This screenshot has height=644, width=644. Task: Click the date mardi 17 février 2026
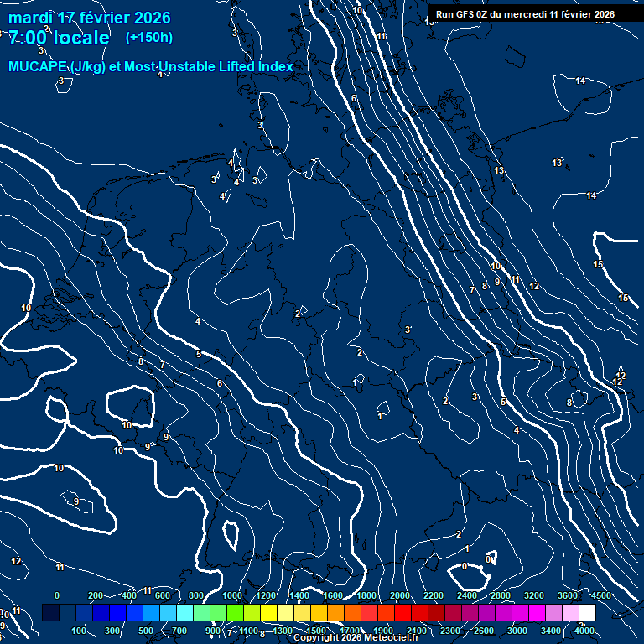(x=90, y=18)
